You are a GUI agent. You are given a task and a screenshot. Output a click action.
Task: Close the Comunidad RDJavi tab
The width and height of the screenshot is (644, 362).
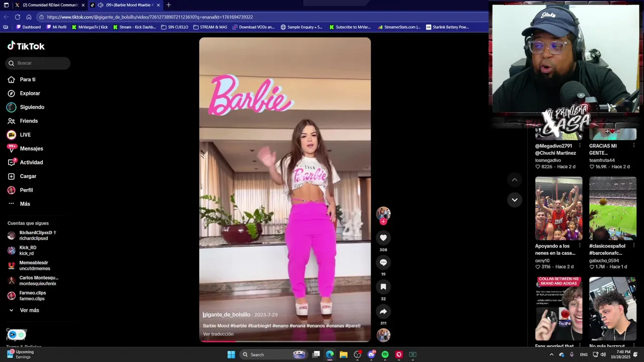click(x=83, y=5)
